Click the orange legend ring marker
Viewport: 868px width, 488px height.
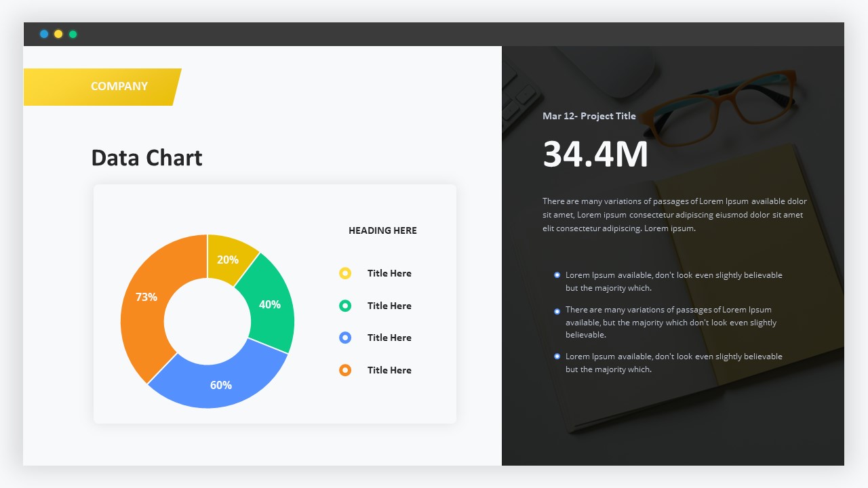345,370
